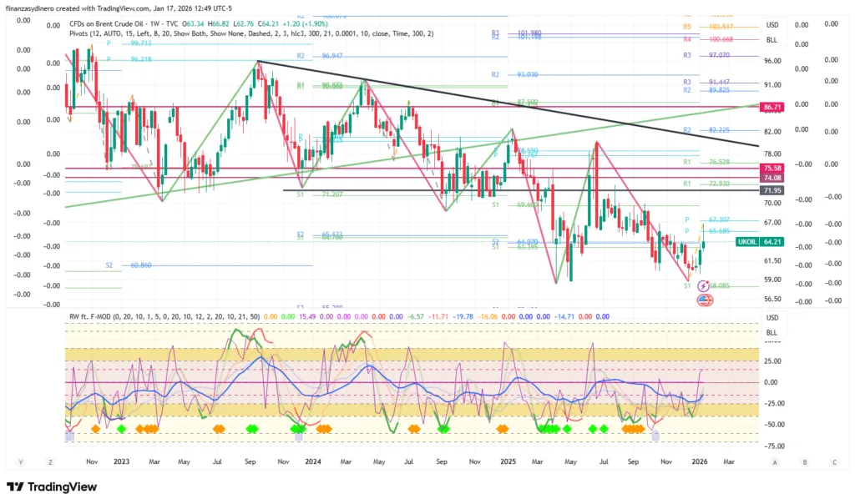Click the green UKOIL symbol label
The image size is (855, 504).
[x=746, y=242]
